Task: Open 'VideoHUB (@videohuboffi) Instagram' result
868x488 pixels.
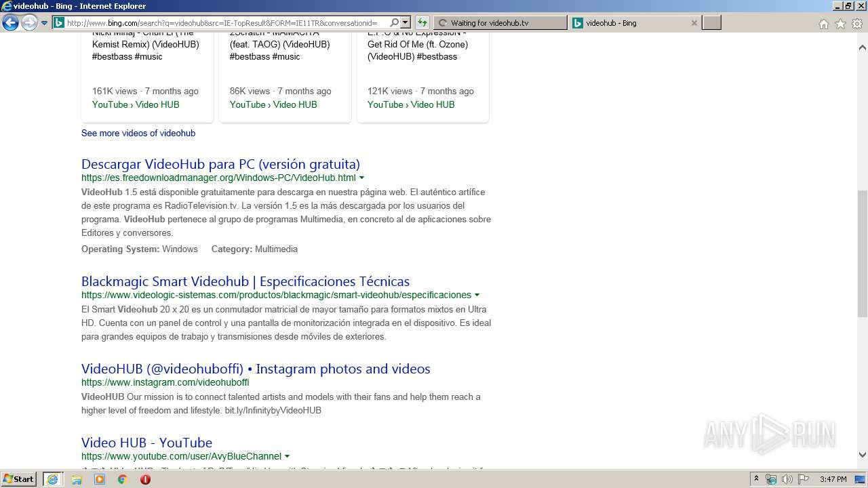Action: click(x=256, y=369)
